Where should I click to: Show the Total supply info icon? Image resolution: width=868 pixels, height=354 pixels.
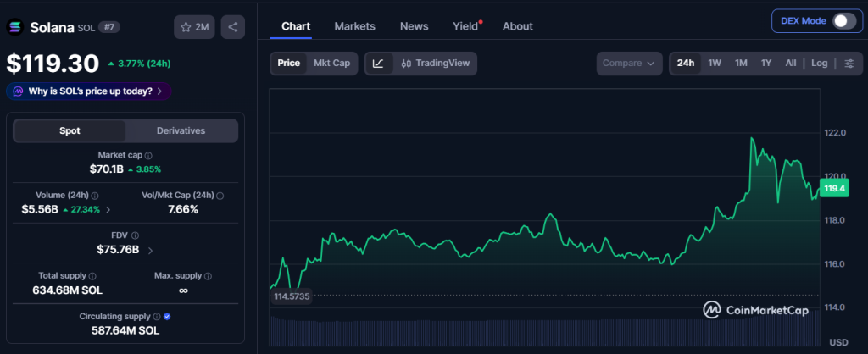click(x=92, y=276)
